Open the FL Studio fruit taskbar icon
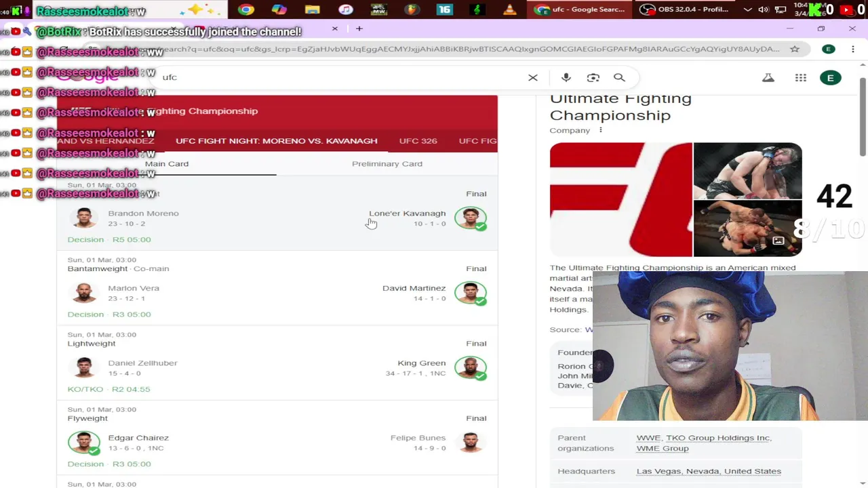This screenshot has width=868, height=488. [x=411, y=9]
